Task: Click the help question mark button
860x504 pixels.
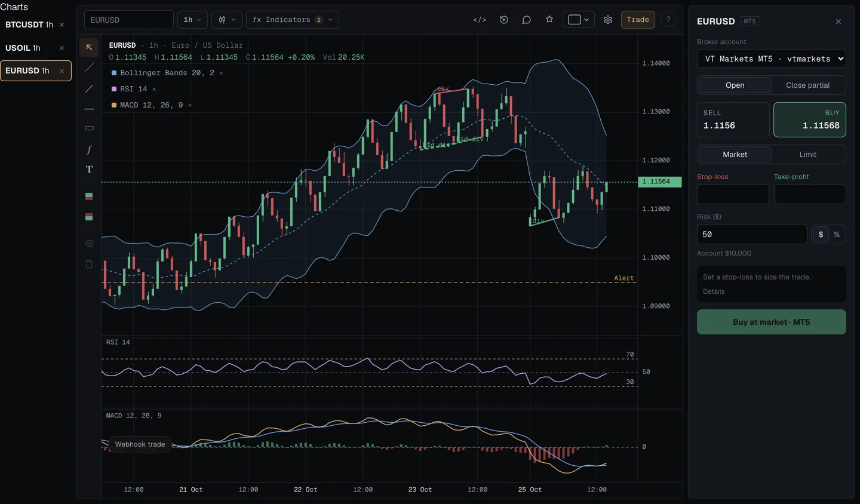Action: tap(668, 20)
